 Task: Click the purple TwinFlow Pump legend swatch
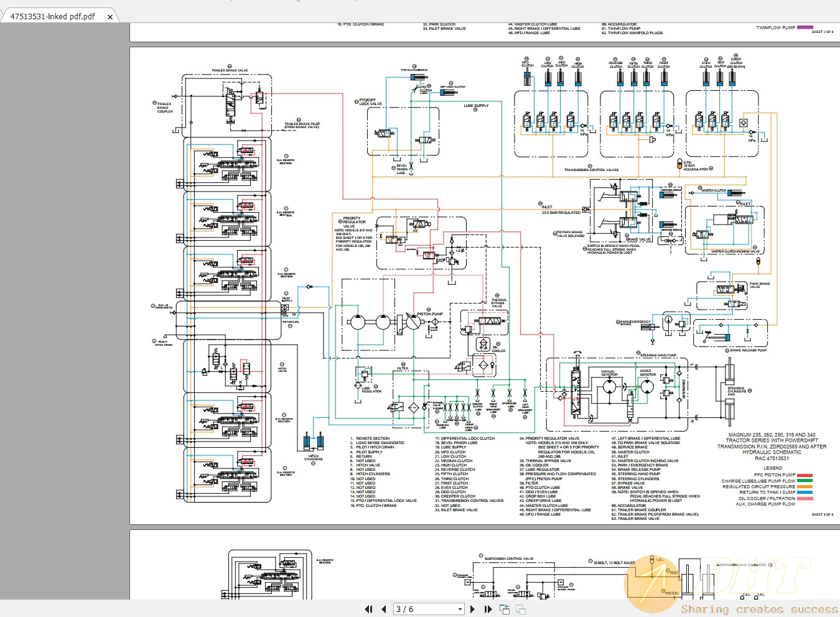(805, 27)
